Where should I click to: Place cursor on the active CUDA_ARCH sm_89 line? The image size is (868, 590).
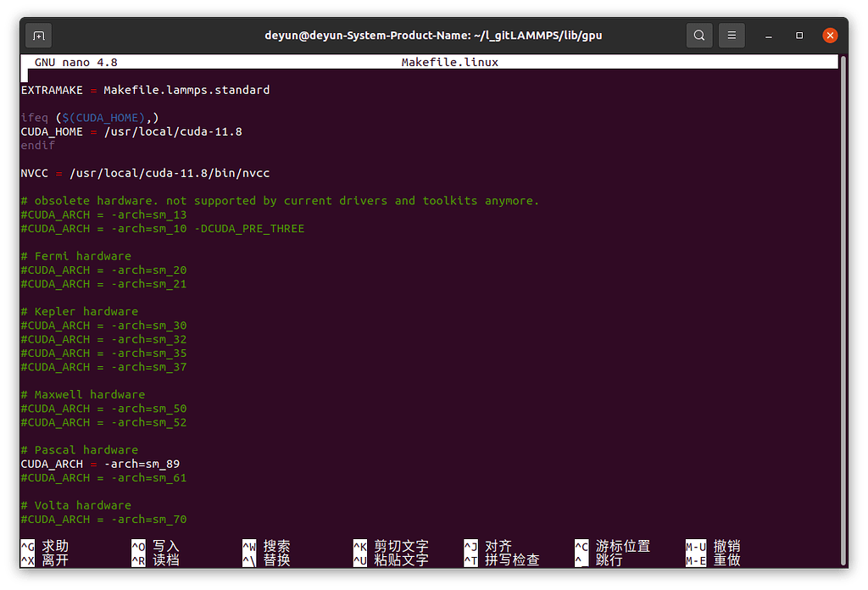(x=100, y=464)
